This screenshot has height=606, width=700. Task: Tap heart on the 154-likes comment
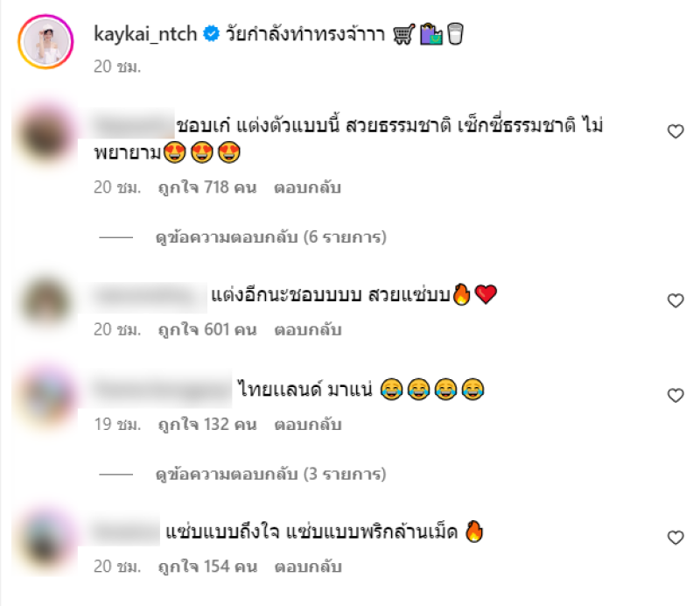675,537
